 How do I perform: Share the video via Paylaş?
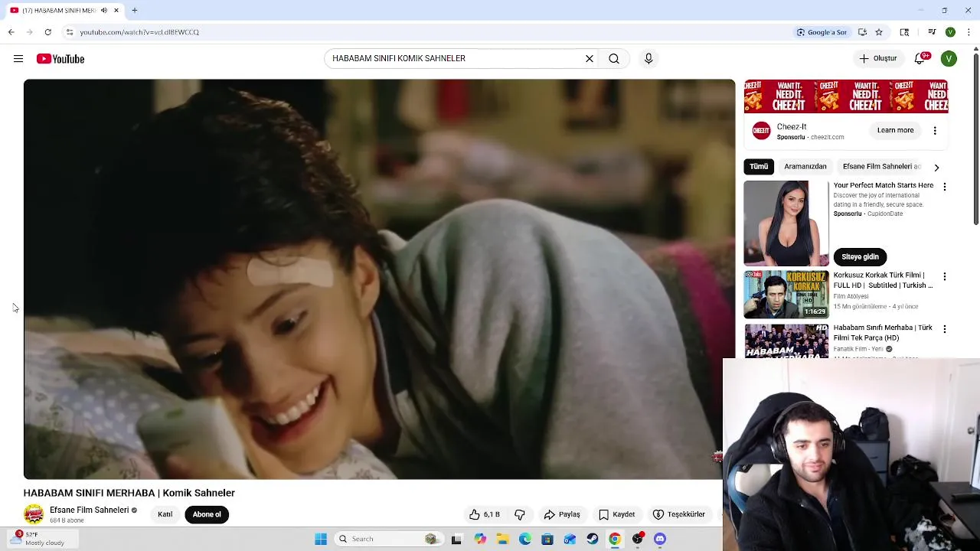point(562,514)
